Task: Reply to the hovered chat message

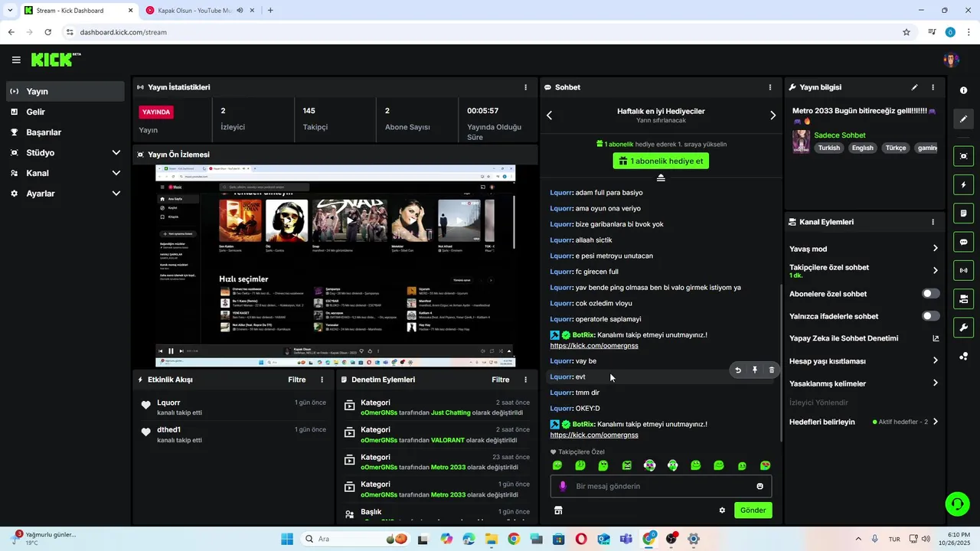Action: coord(738,370)
